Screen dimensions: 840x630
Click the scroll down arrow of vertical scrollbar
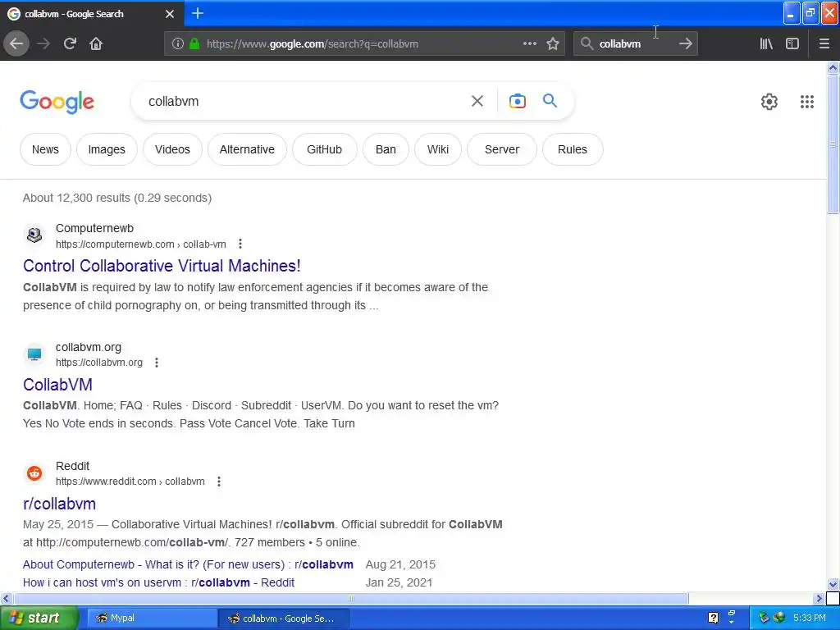(x=833, y=584)
